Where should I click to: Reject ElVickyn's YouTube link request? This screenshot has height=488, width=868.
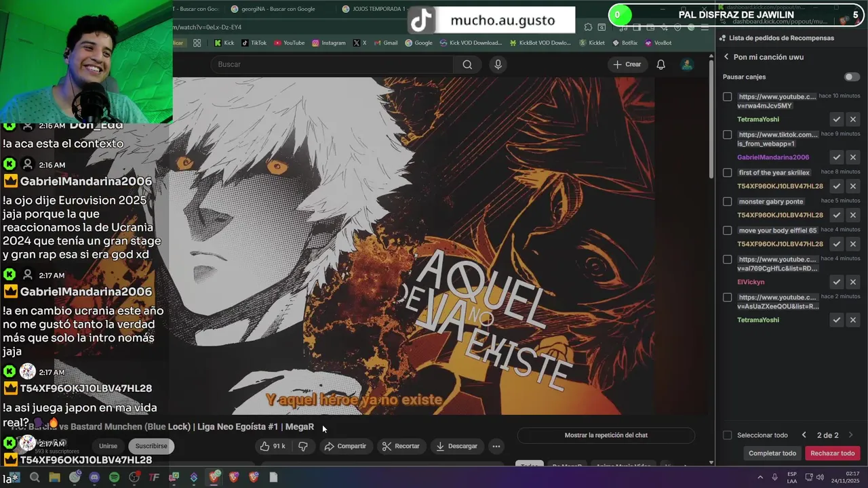[853, 282]
